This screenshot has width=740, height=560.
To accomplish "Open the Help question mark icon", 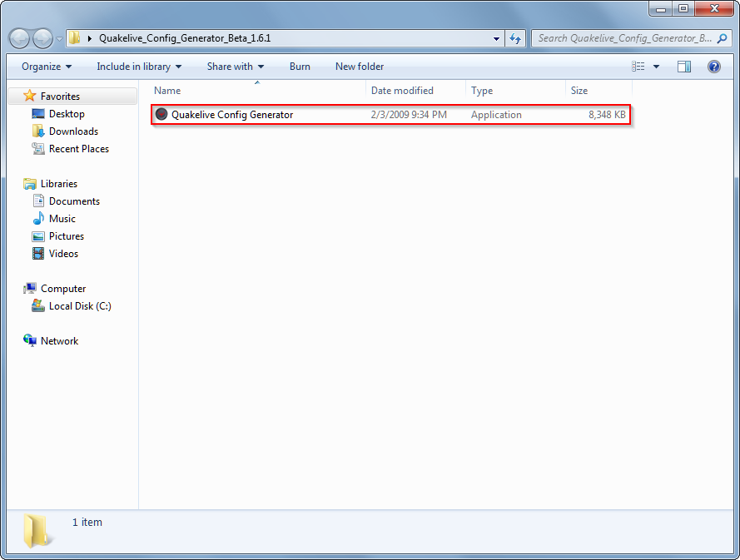I will tap(713, 67).
